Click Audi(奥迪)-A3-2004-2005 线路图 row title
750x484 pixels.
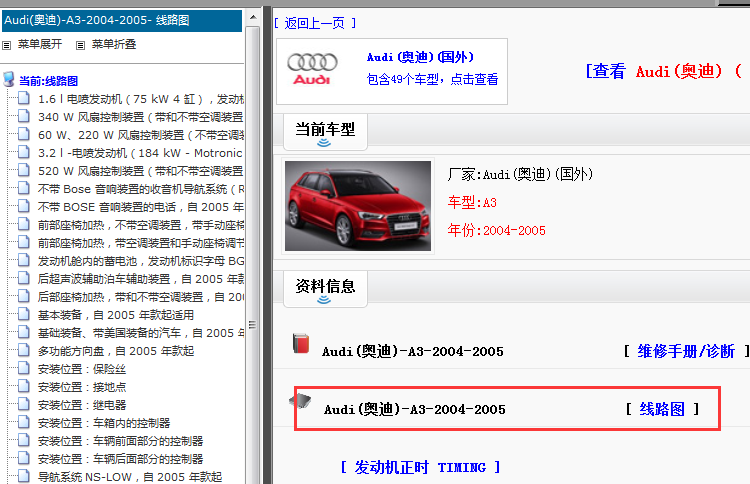pyautogui.click(x=414, y=409)
